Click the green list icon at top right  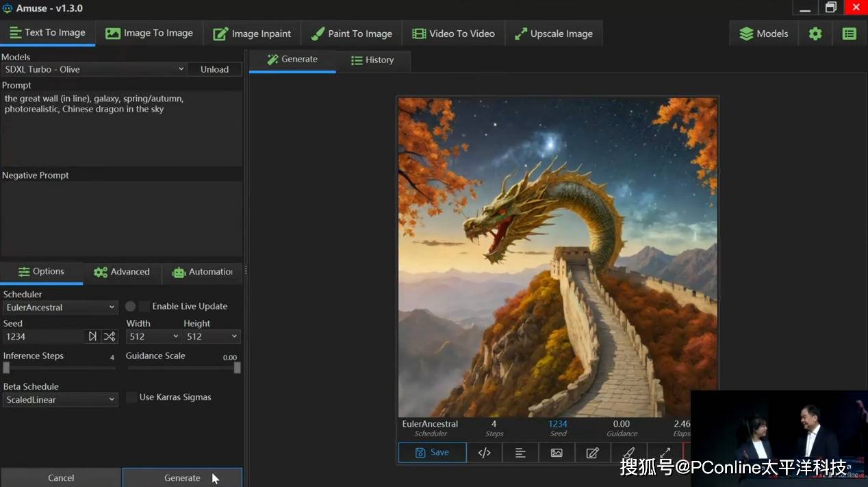click(x=849, y=34)
